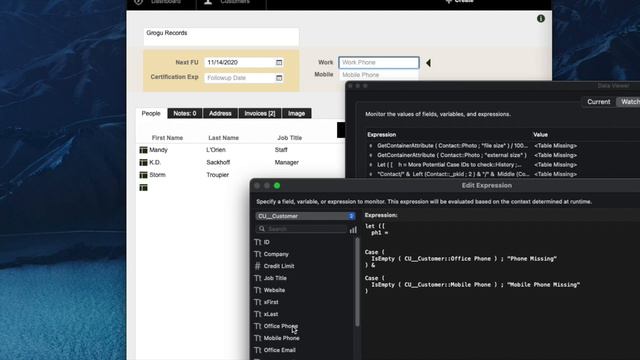Select the Office Phone field in list

pos(281,326)
